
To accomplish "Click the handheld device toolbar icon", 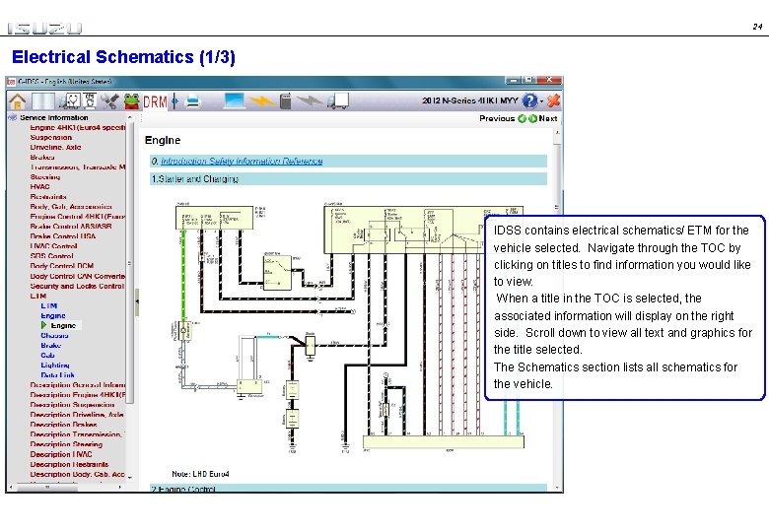I will (x=286, y=100).
